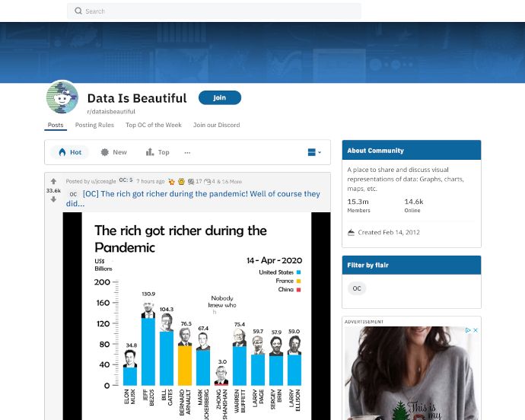
Task: Click the 'Created Feb 14, 2012' text
Action: (x=389, y=232)
